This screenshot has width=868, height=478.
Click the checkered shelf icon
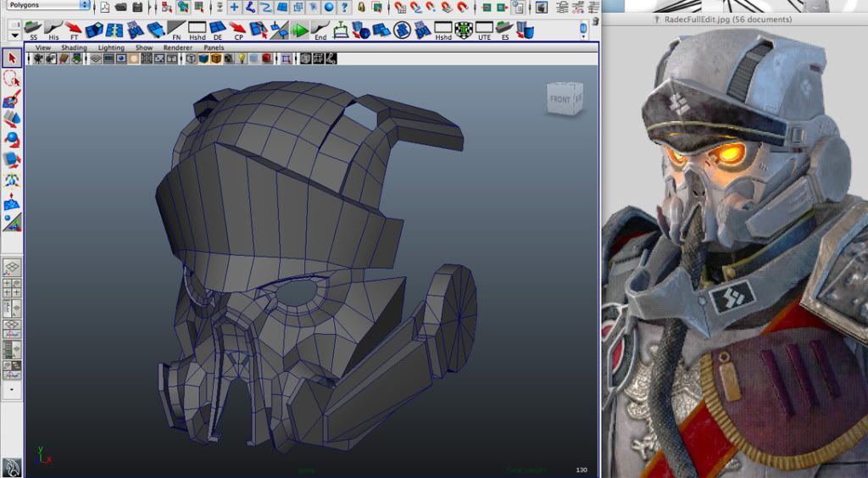click(464, 30)
